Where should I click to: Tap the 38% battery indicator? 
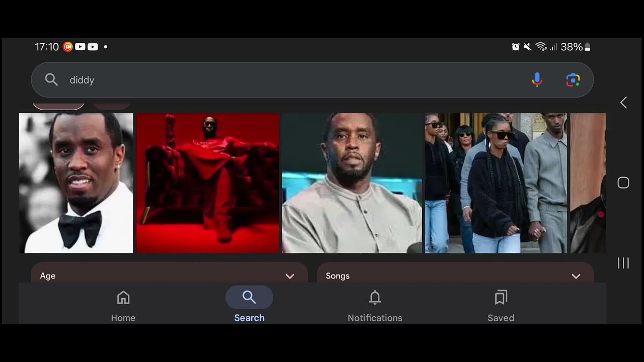576,47
